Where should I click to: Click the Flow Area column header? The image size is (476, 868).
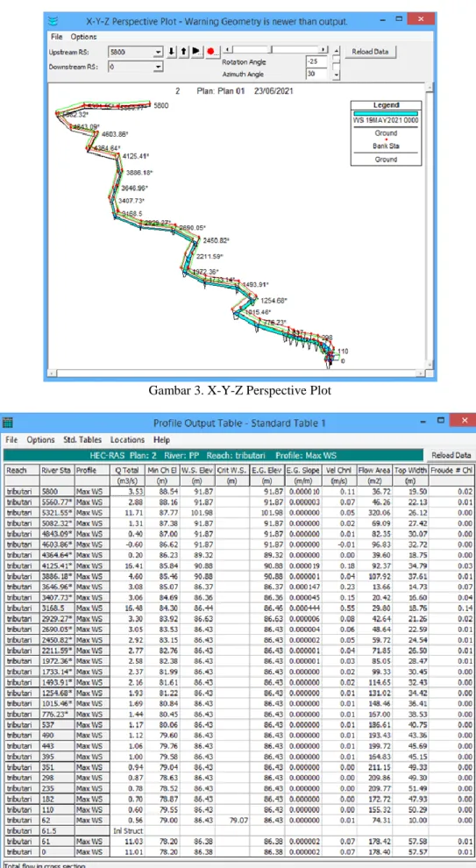[373, 470]
